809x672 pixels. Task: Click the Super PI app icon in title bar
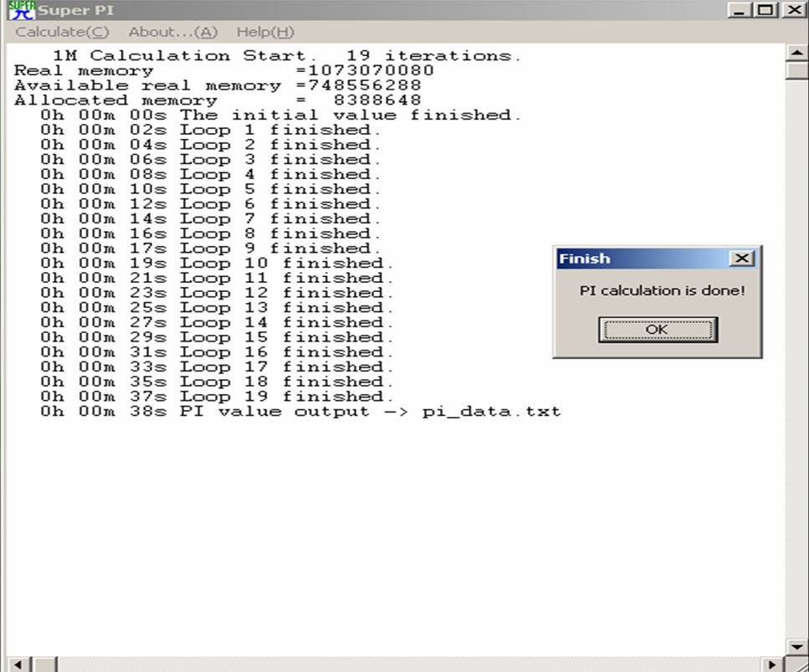22,10
